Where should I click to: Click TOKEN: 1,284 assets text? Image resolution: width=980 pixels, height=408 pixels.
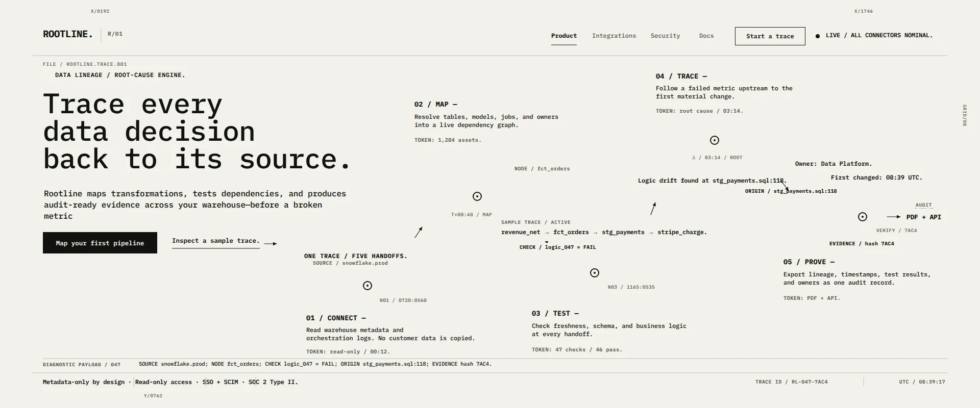448,140
